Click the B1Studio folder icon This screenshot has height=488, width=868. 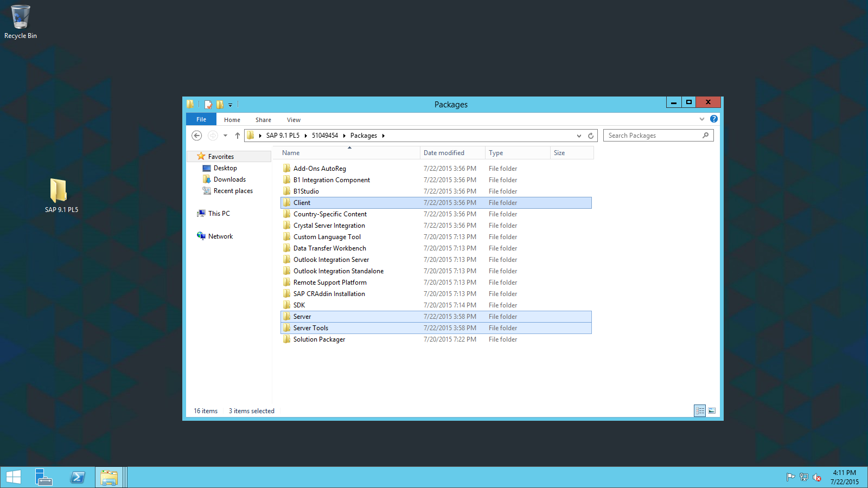287,191
